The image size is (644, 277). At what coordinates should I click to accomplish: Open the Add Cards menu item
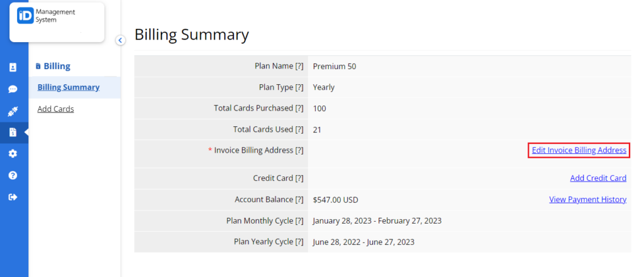pos(55,109)
